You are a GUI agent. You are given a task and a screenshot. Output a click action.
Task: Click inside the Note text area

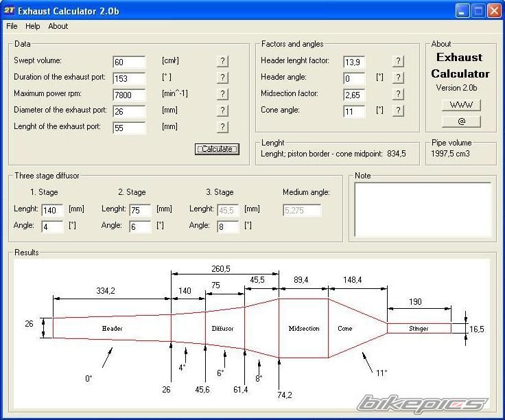click(423, 209)
